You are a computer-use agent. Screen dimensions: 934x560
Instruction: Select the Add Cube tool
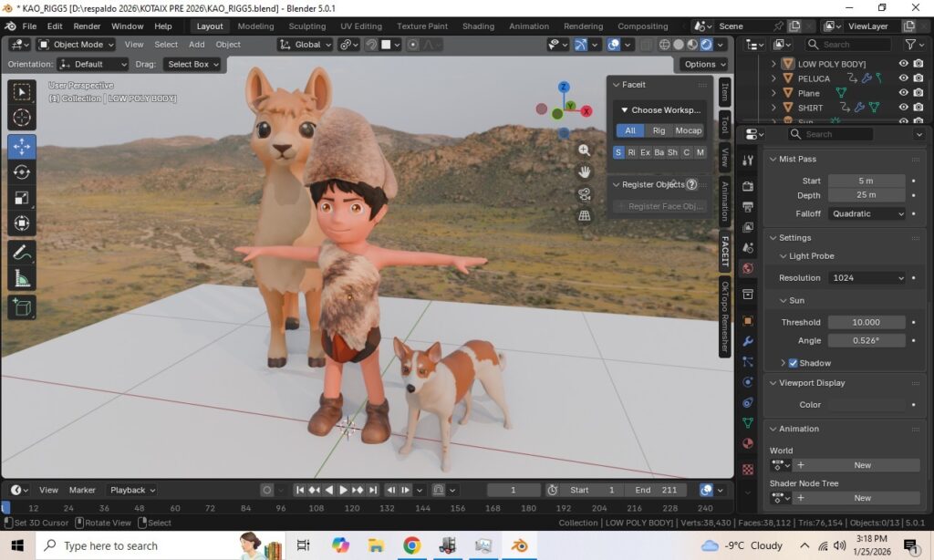(22, 307)
